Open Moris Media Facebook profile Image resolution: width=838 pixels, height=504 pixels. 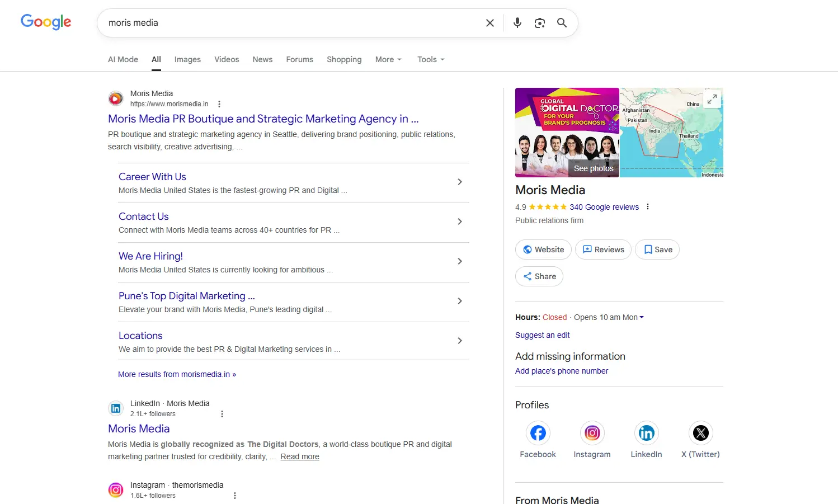pyautogui.click(x=538, y=433)
